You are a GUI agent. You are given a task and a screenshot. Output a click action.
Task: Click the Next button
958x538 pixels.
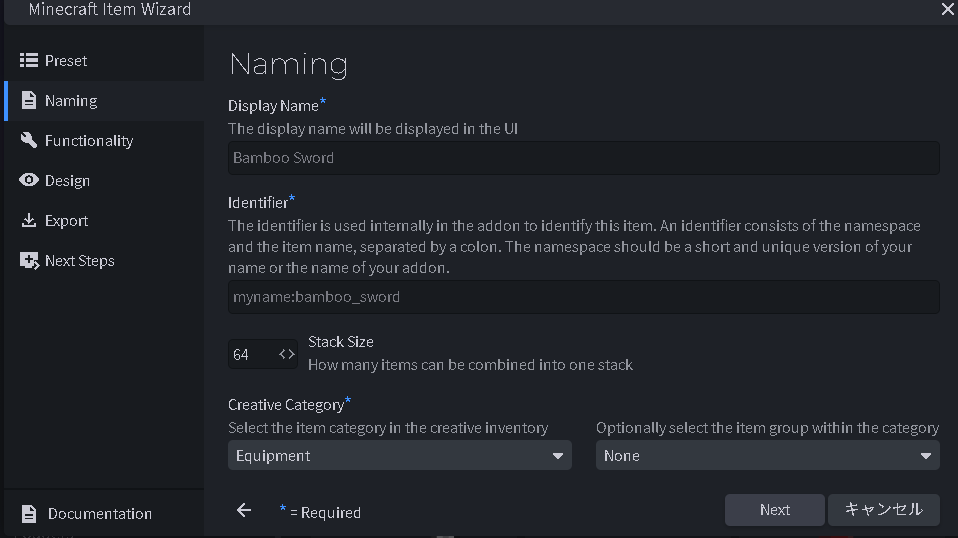[x=775, y=510]
